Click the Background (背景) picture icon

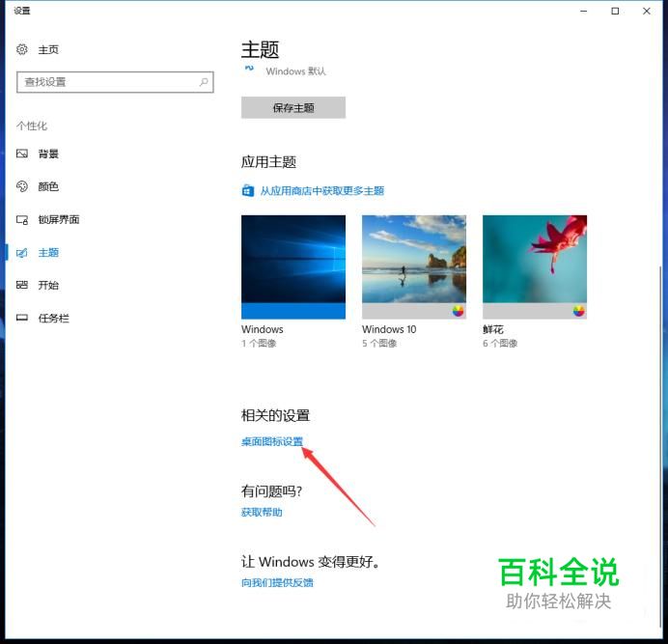22,154
